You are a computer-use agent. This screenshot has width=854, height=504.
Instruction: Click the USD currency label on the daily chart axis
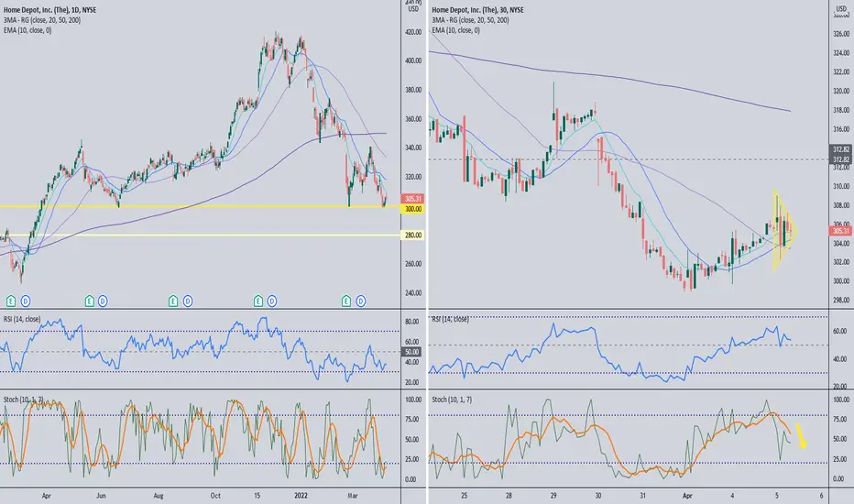(413, 9)
